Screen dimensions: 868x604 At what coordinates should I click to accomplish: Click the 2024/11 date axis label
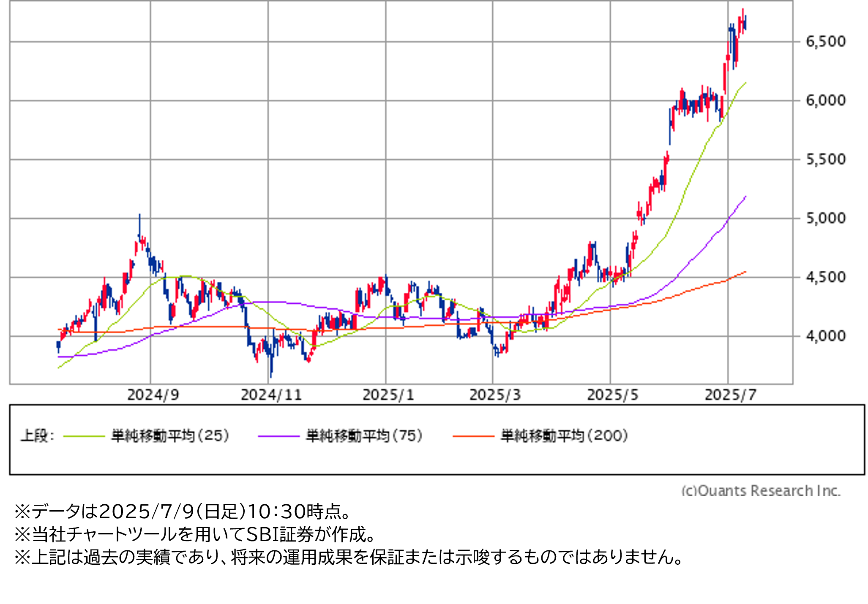(271, 395)
